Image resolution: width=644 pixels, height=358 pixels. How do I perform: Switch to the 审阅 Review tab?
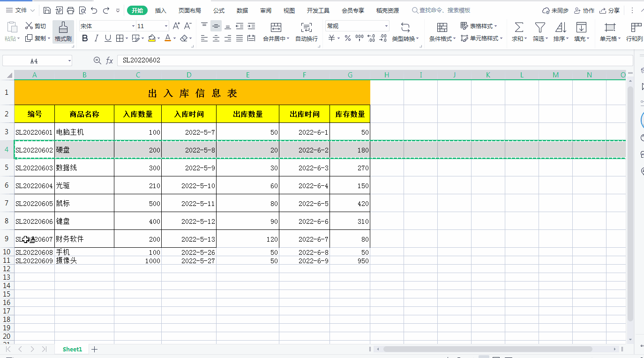pyautogui.click(x=266, y=10)
